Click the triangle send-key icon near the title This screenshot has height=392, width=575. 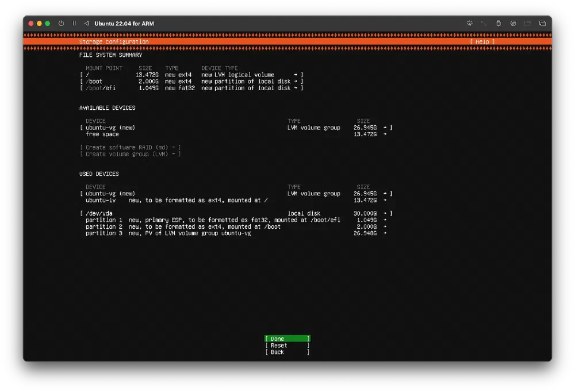86,24
